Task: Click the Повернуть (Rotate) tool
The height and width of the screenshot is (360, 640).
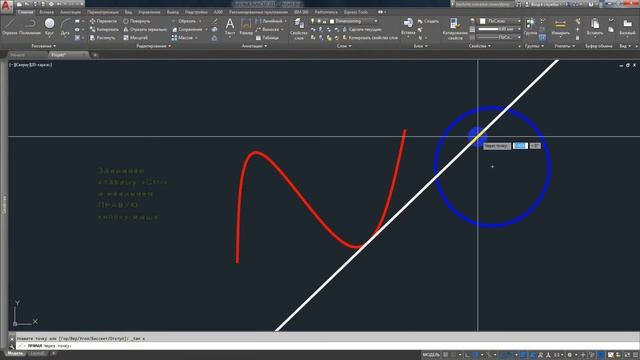Action: pos(137,21)
